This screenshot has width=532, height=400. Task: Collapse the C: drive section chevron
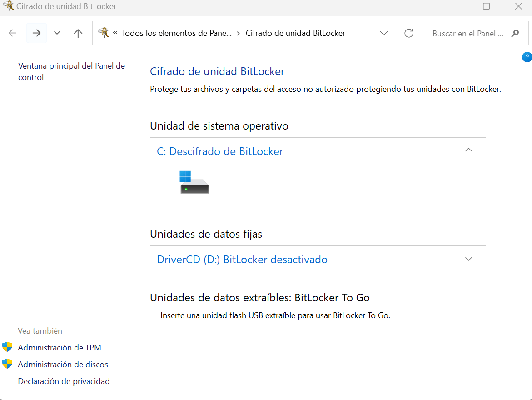pos(468,150)
